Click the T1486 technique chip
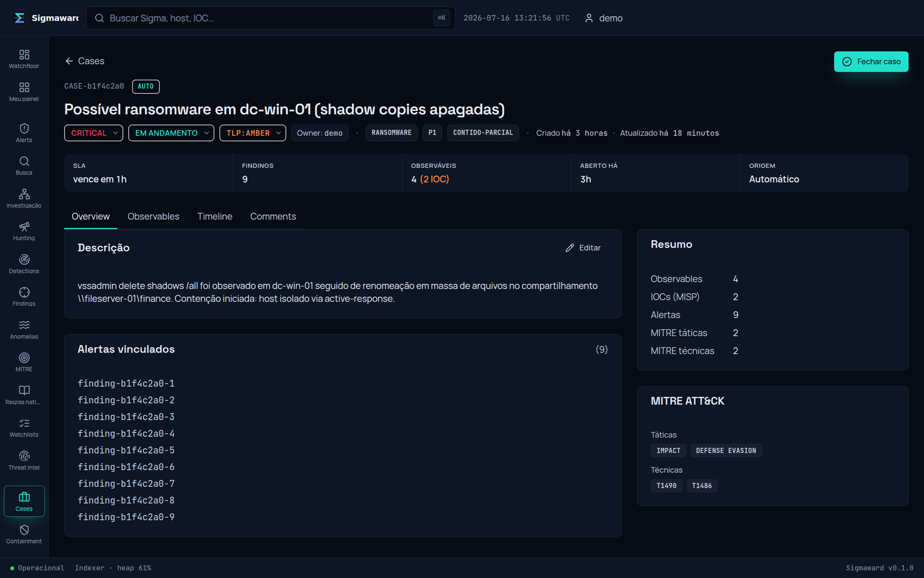 702,486
